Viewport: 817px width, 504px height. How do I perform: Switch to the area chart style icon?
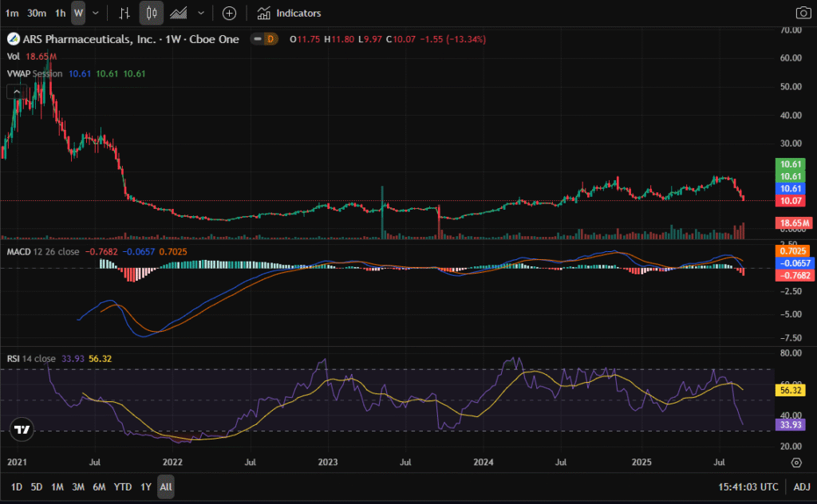pyautogui.click(x=179, y=13)
